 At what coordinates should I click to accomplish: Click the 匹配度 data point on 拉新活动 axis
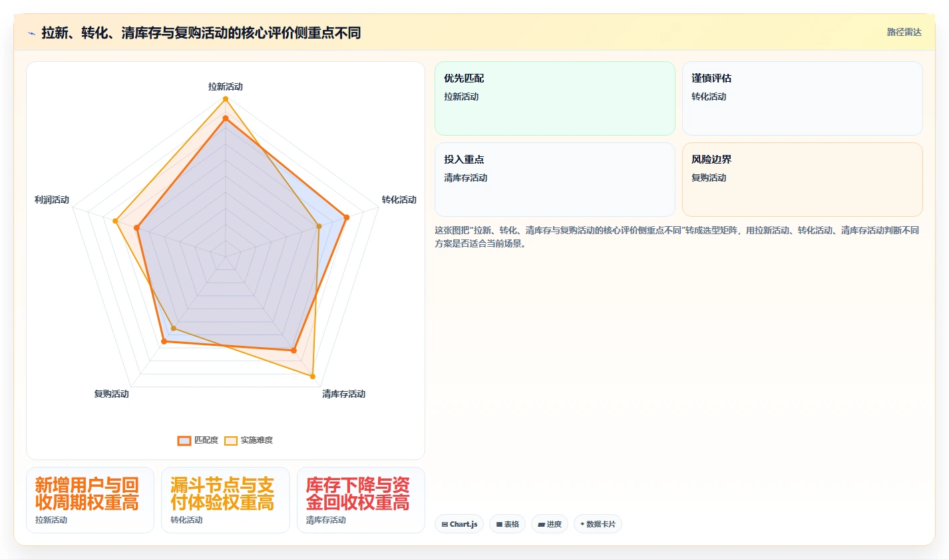coord(226,118)
